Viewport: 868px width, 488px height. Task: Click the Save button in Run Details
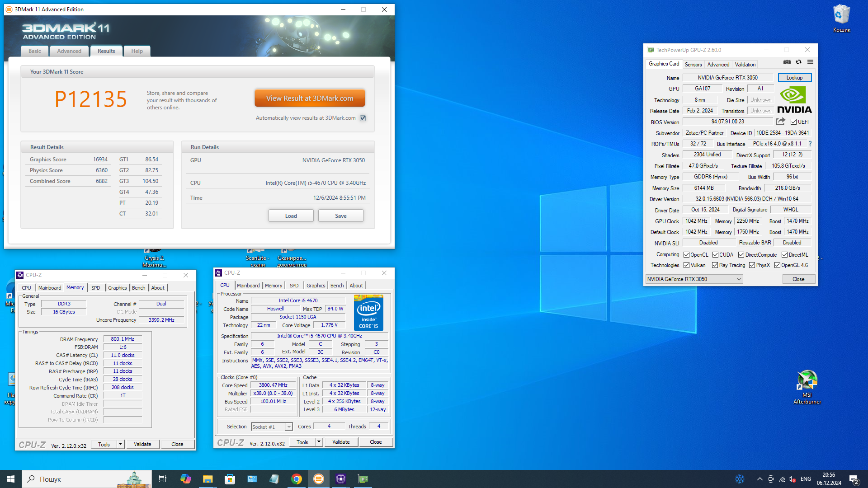[x=341, y=216]
